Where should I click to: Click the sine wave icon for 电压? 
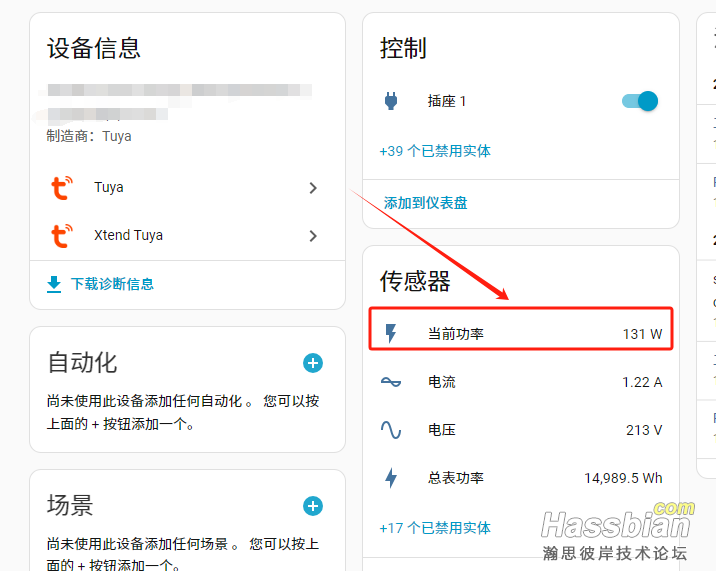tap(391, 430)
